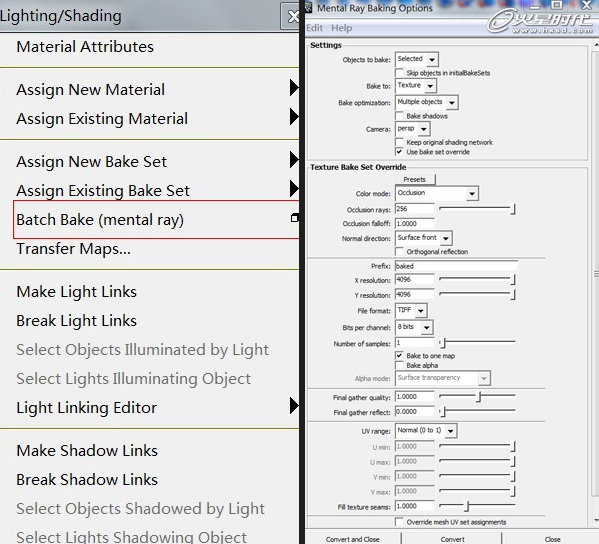Click Fill texture seams field
The image size is (599, 544).
click(x=415, y=506)
